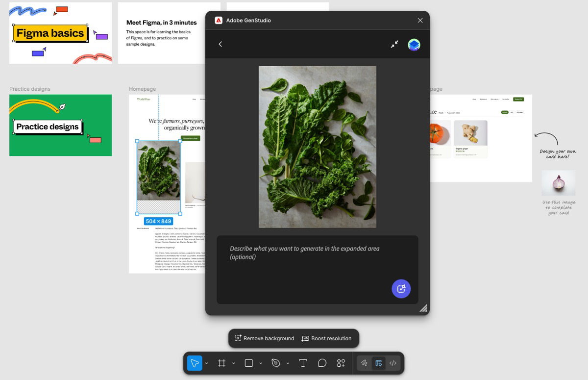Enable Draw mode in the toolbar
The height and width of the screenshot is (380, 588).
pyautogui.click(x=365, y=363)
